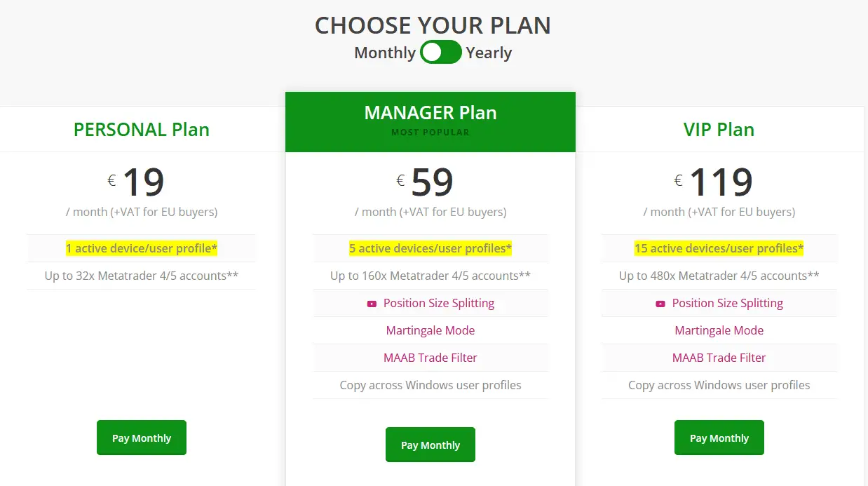Image resolution: width=868 pixels, height=486 pixels.
Task: Open MAAB Trade Filter link in MANAGER Plan
Action: pyautogui.click(x=430, y=358)
